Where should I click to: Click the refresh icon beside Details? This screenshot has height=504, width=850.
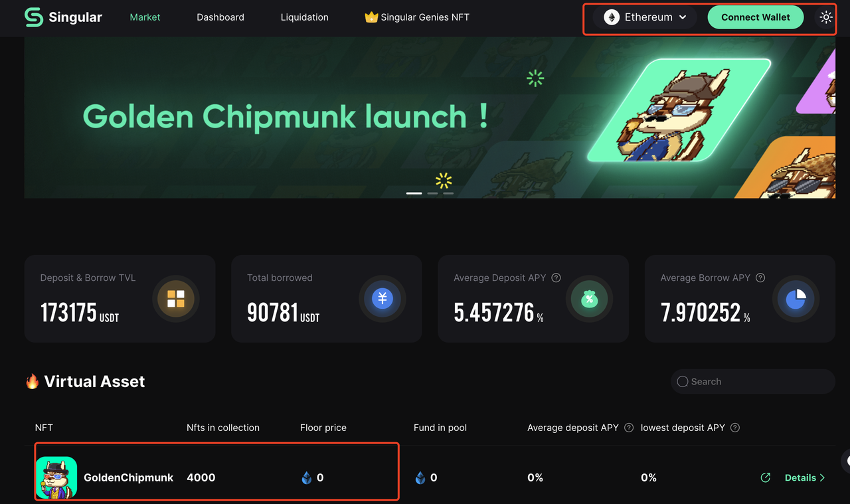pos(766,477)
